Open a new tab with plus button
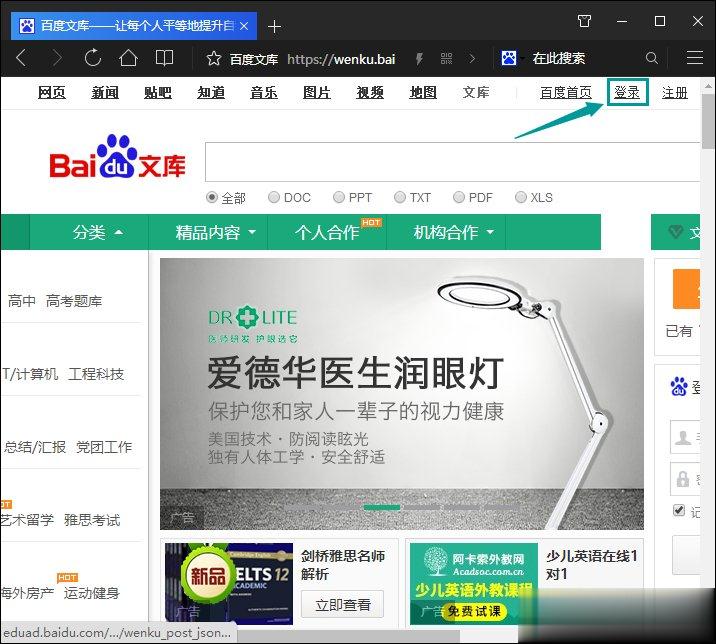716x644 pixels. (x=274, y=26)
